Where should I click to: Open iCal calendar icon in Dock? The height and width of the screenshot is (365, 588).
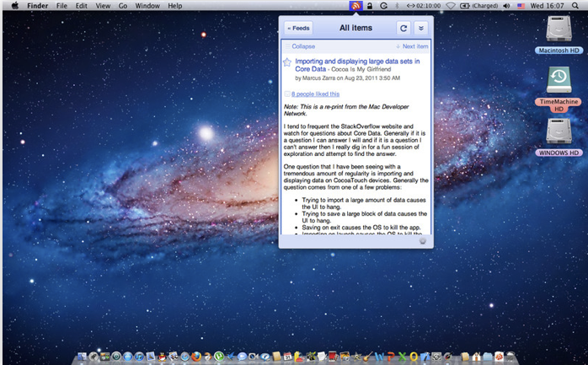287,357
